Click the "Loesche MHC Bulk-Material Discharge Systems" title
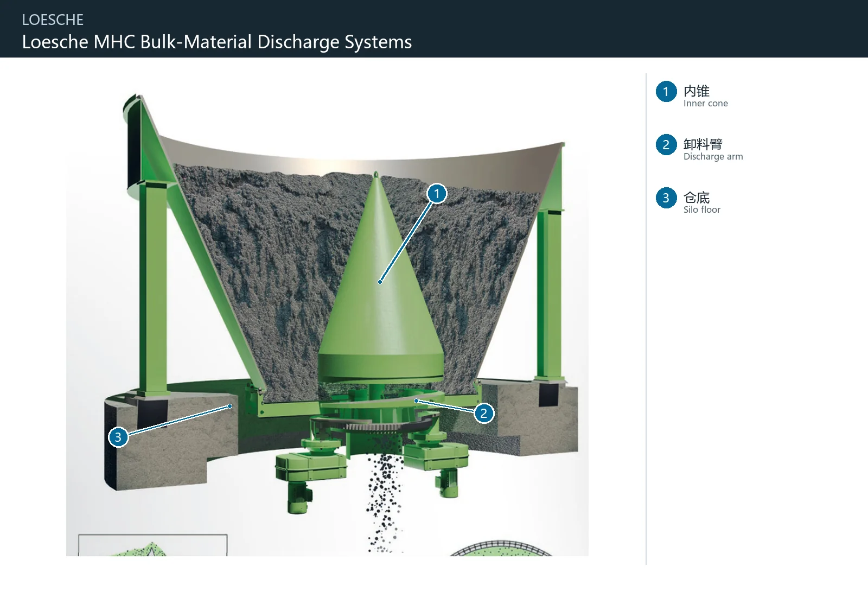This screenshot has width=868, height=597. (x=217, y=42)
